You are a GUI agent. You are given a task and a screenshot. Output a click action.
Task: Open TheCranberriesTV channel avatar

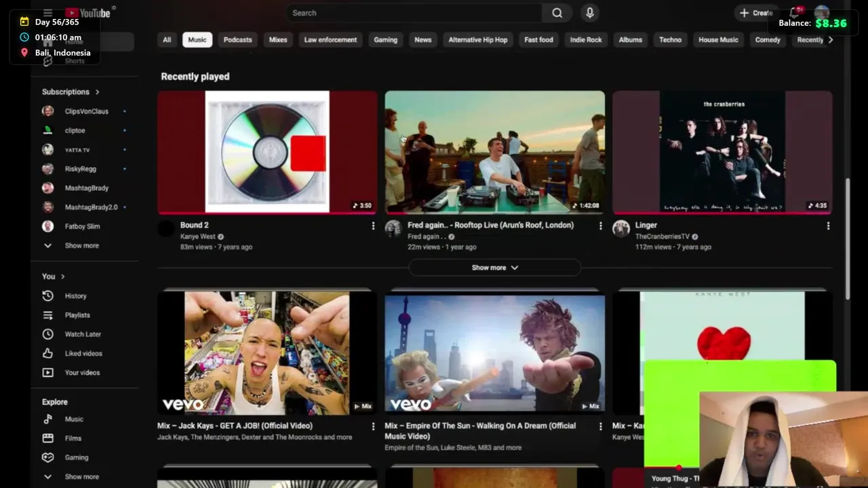[620, 228]
